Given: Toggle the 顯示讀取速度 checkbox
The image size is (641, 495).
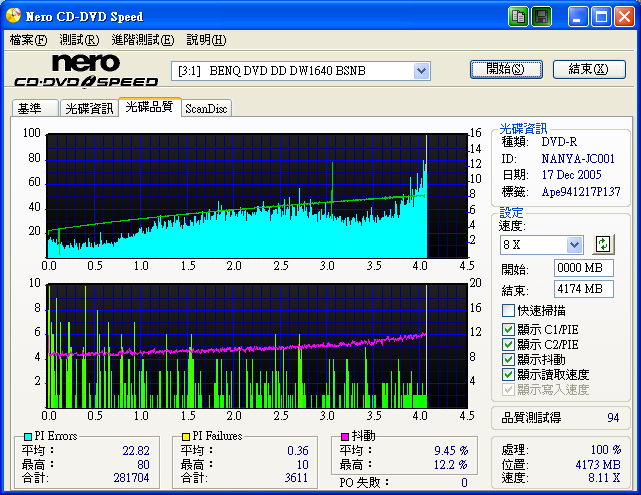Looking at the screenshot, I should [x=508, y=374].
